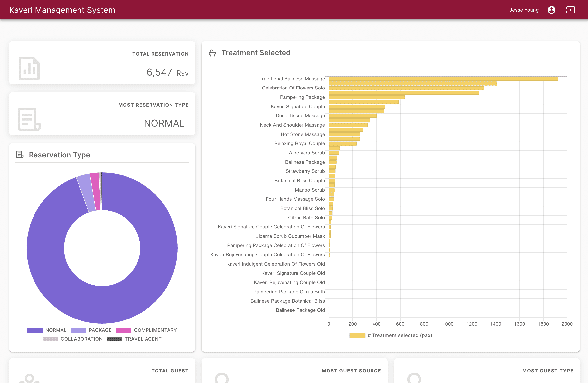Image resolution: width=588 pixels, height=383 pixels.
Task: Click the bathtub icon beside Treatment Selected
Action: coord(212,53)
